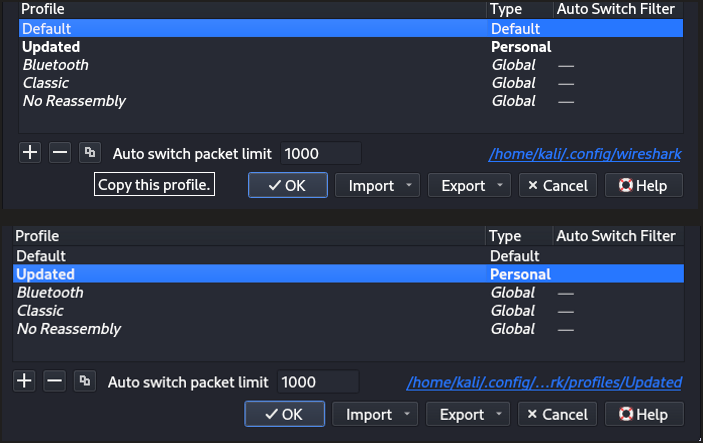Open the profiles/Updated folder link
703x443 pixels.
tap(544, 382)
